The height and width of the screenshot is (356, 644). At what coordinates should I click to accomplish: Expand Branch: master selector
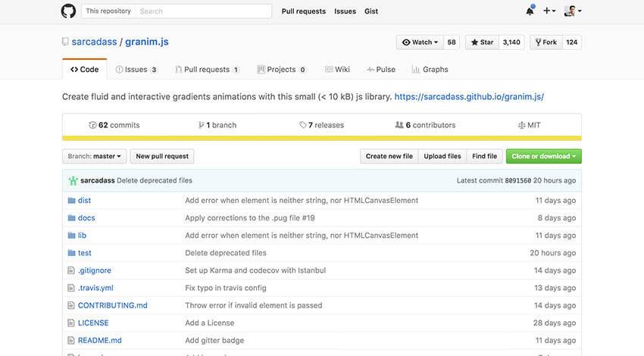point(95,157)
